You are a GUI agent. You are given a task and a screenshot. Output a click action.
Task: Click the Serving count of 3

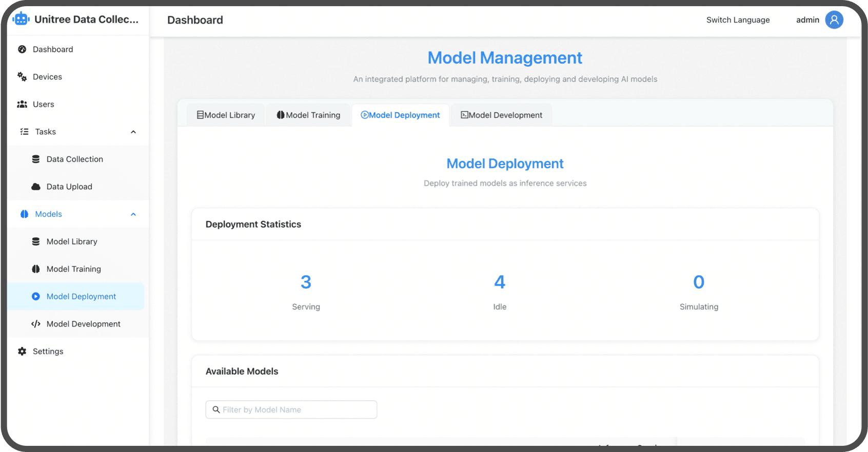pyautogui.click(x=306, y=282)
